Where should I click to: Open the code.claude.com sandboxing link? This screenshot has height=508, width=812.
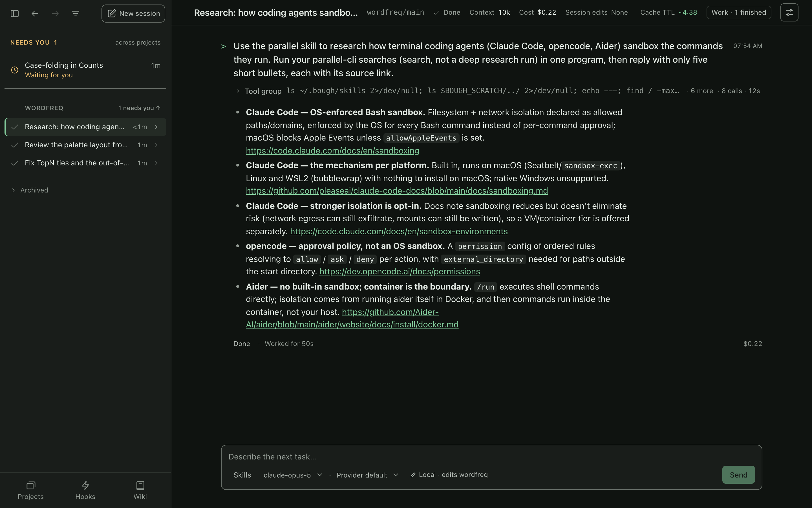point(332,150)
